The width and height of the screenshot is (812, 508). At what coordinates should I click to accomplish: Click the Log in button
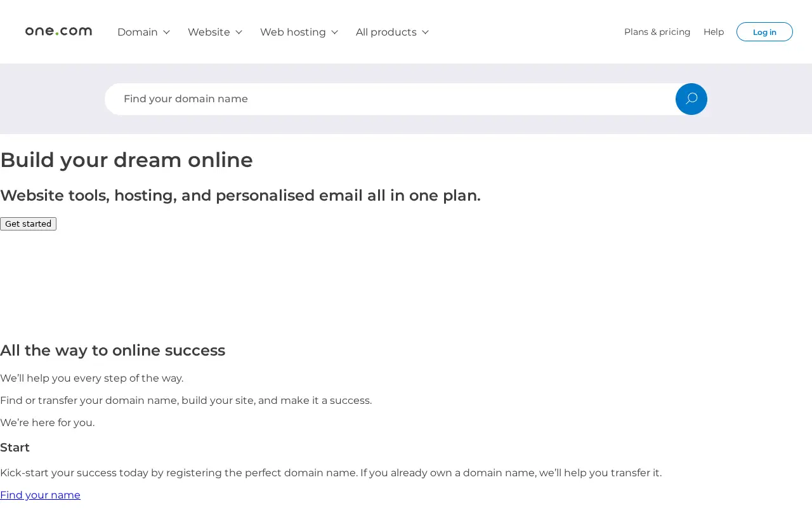pyautogui.click(x=764, y=32)
